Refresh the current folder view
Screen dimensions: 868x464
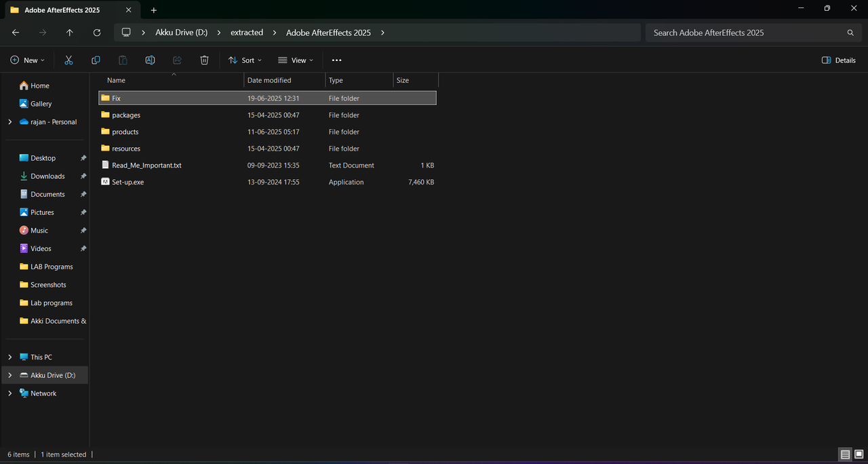(97, 33)
